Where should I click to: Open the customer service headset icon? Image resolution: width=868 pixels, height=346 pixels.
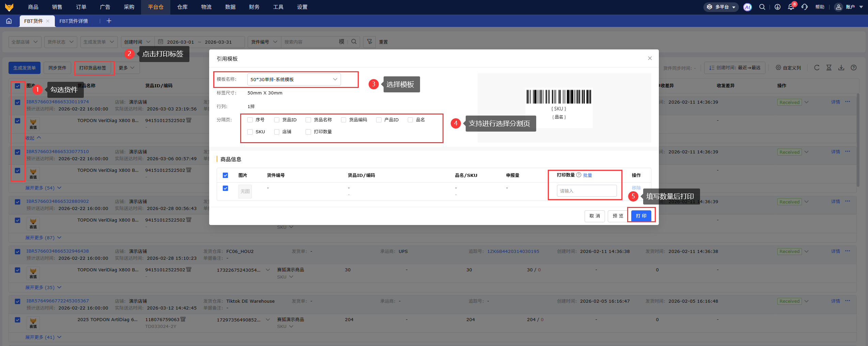pyautogui.click(x=805, y=7)
